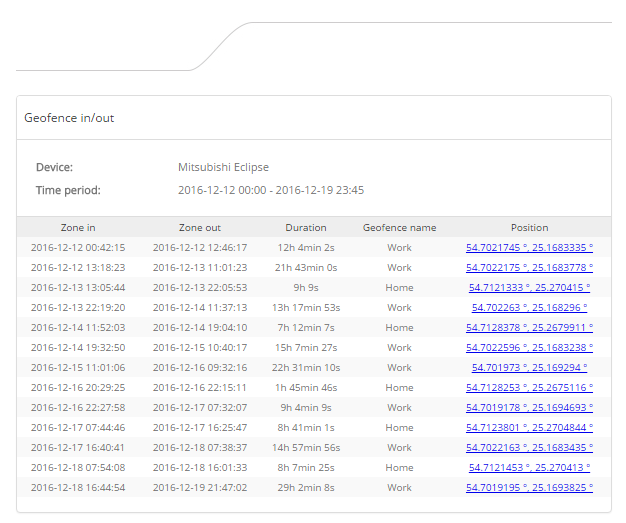Click the Zone out column header
Viewport: 626px width, 523px height.
coord(200,228)
